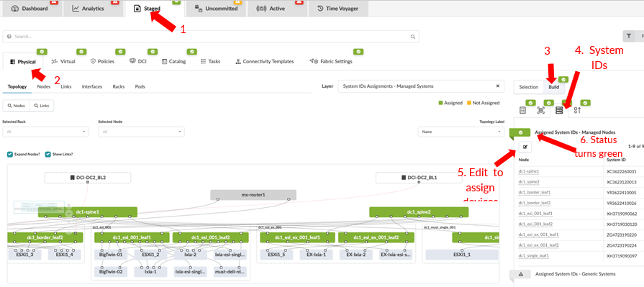Screen dimensions: 644x287
Task: Open the Active tab
Action: point(276,8)
